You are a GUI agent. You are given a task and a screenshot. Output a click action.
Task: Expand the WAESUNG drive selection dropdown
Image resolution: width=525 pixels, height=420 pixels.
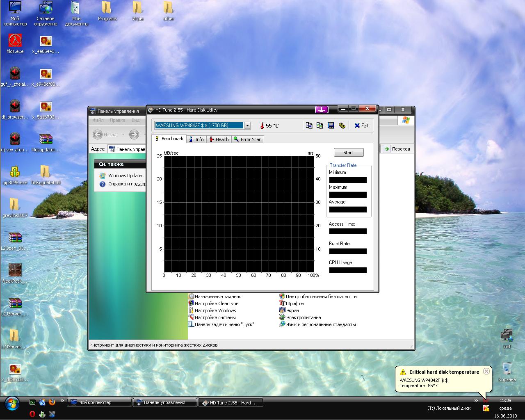click(x=247, y=126)
